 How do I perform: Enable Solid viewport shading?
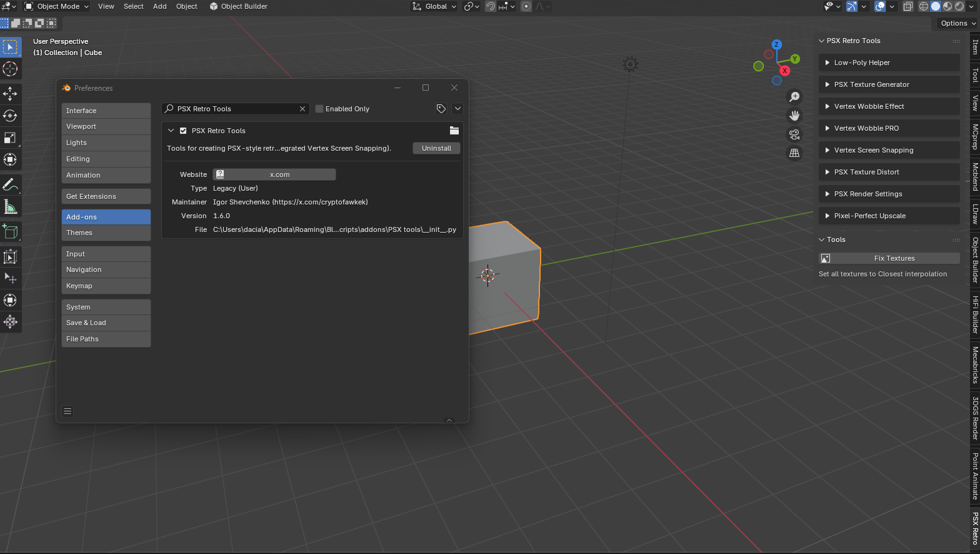click(x=936, y=6)
